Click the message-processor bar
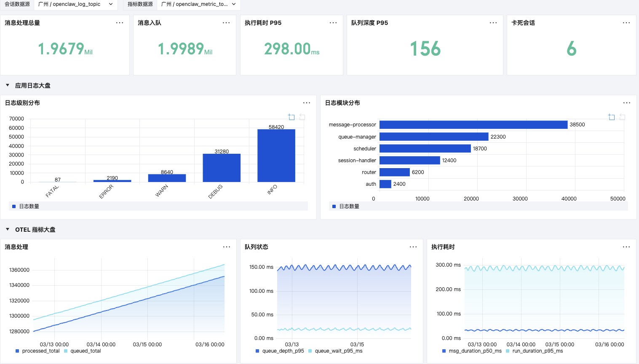 point(473,125)
